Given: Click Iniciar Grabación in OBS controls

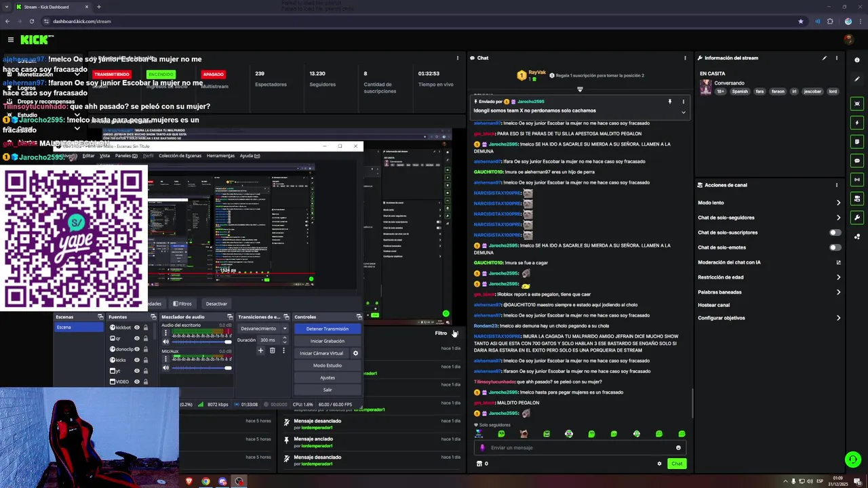Looking at the screenshot, I should pyautogui.click(x=327, y=341).
